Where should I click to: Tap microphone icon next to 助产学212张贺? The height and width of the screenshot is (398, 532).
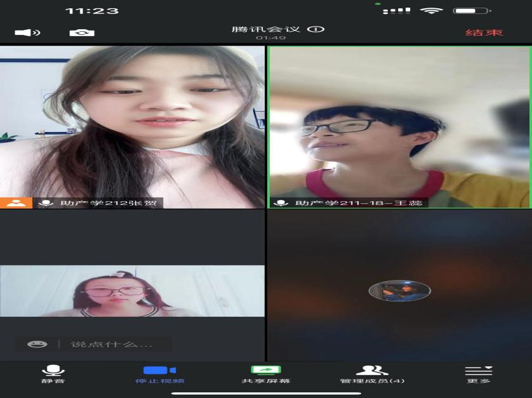pos(46,204)
